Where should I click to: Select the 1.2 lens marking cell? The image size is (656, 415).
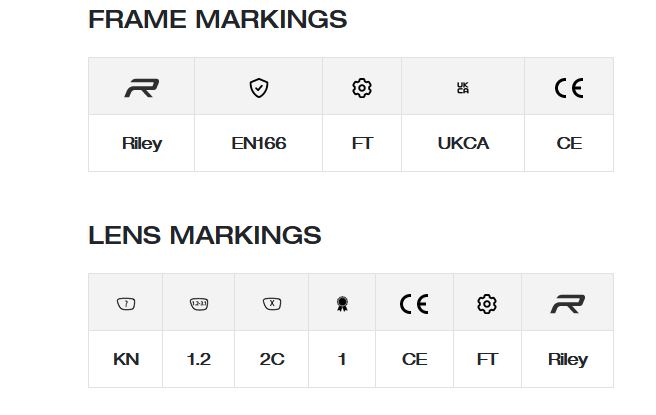tap(199, 359)
